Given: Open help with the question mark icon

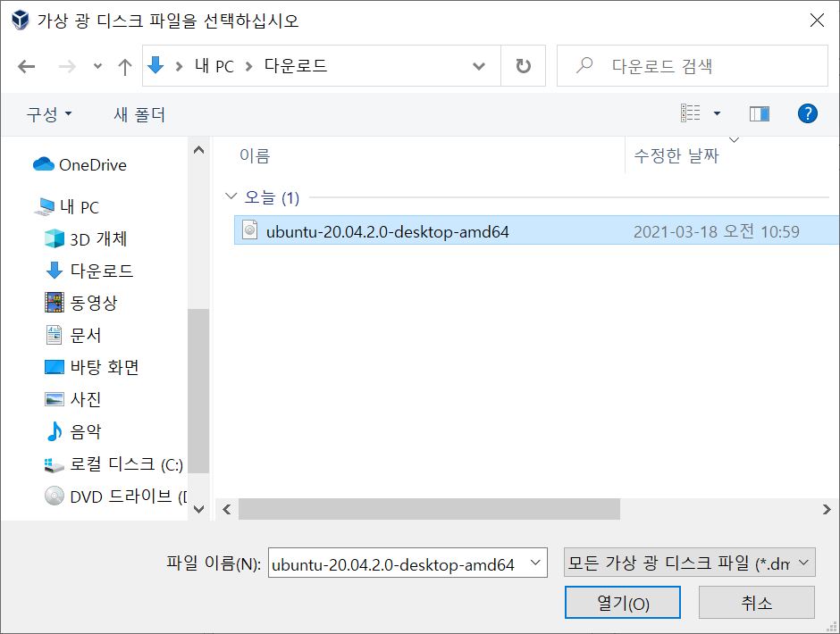Looking at the screenshot, I should [x=807, y=113].
